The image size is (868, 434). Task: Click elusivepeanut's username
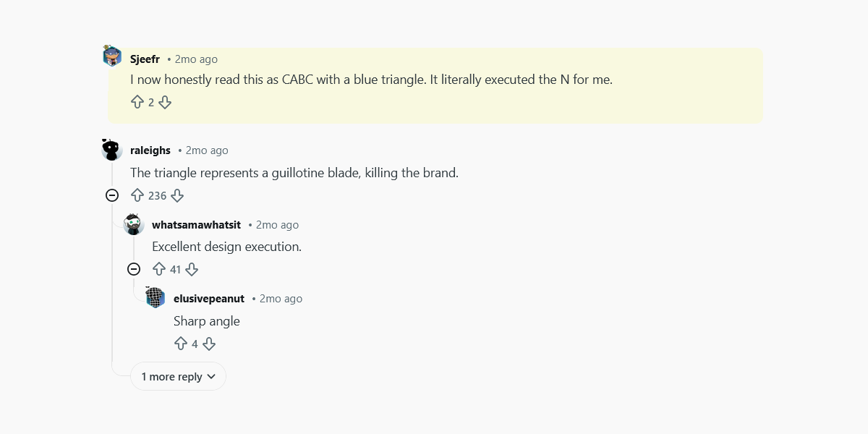coord(209,298)
